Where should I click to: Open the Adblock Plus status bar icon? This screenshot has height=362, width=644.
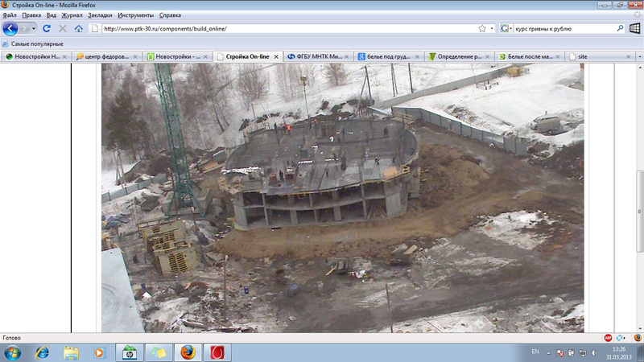(608, 338)
